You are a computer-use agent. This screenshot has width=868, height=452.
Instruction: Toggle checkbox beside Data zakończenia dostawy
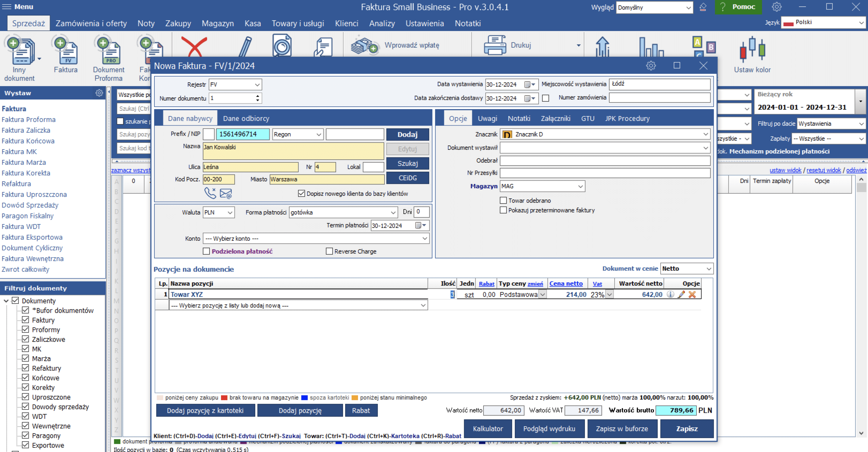click(546, 98)
